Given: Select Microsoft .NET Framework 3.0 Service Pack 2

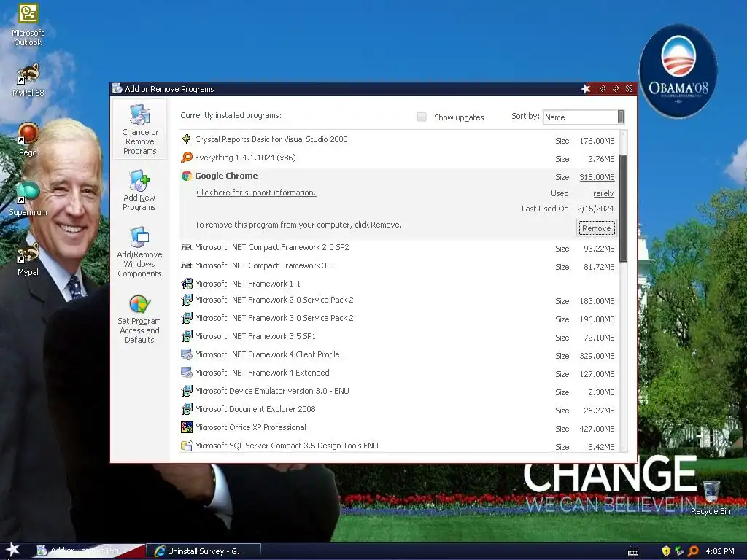Looking at the screenshot, I should (399, 318).
